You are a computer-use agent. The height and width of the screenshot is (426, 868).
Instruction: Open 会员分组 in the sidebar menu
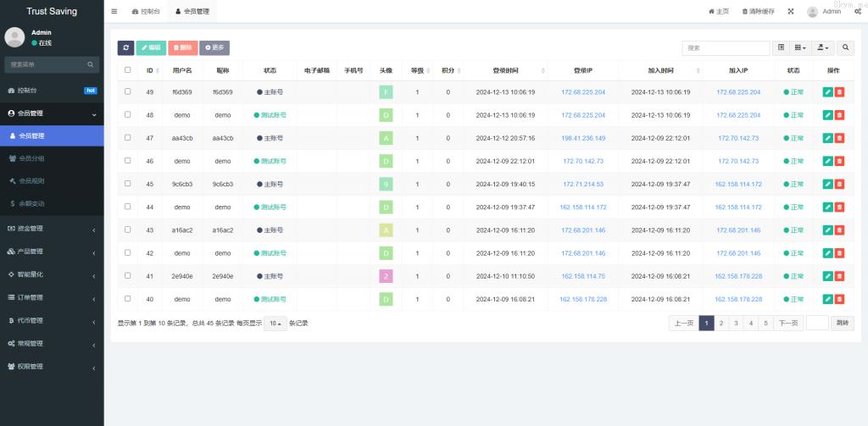32,158
